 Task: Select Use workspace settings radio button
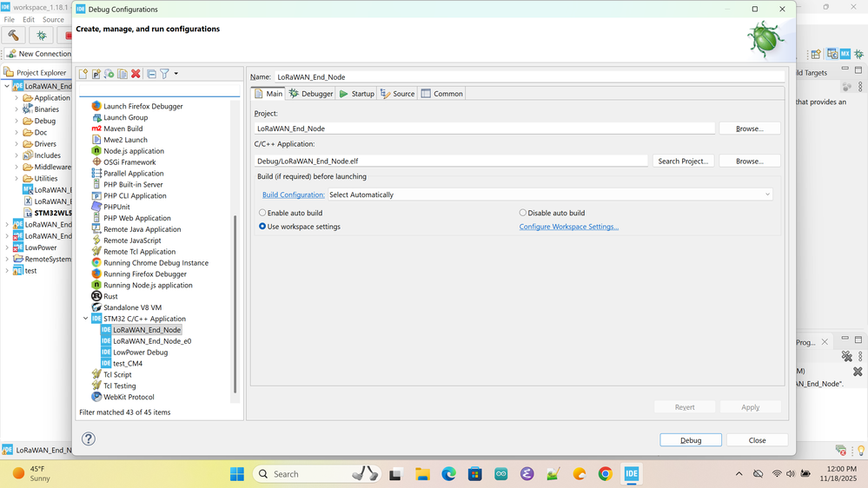coord(300,227)
